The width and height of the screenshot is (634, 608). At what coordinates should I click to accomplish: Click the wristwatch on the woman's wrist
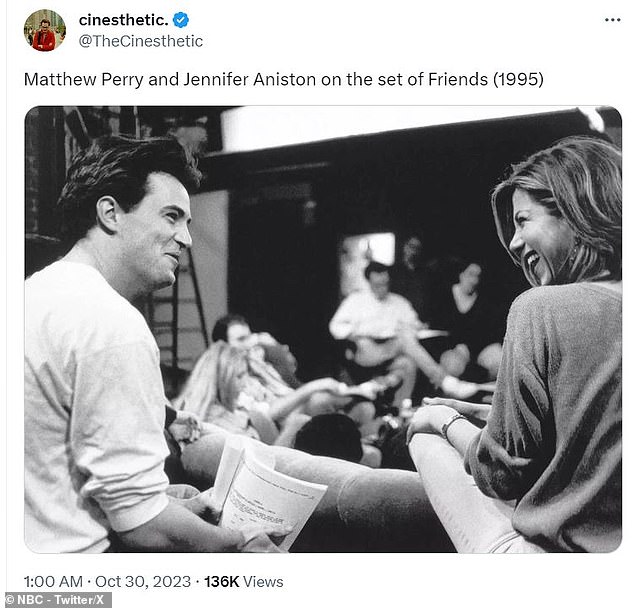451,425
